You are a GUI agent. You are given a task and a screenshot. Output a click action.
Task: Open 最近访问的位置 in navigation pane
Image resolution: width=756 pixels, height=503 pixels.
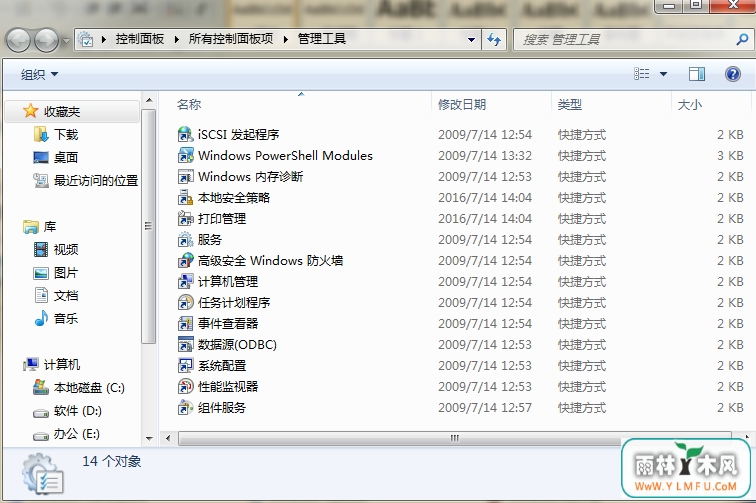coord(85,180)
